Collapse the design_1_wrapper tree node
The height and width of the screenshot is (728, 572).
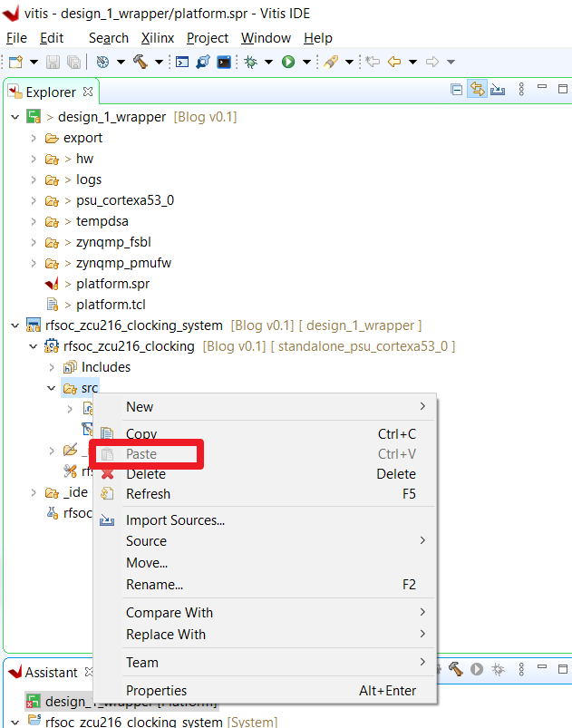coord(15,117)
